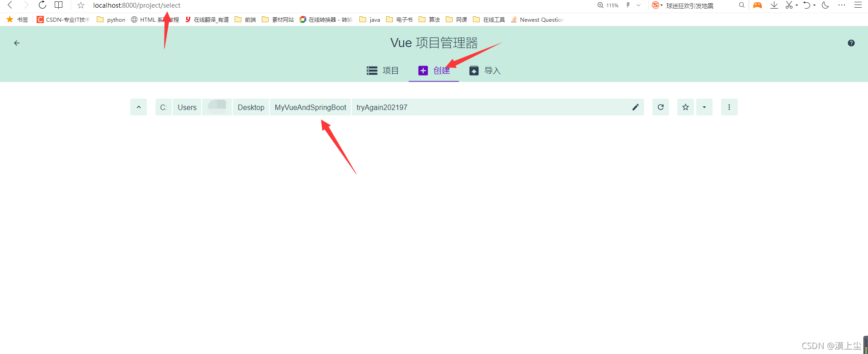Toggle browser reading mode book icon
Image resolution: width=868 pixels, height=354 pixels.
coord(59,5)
